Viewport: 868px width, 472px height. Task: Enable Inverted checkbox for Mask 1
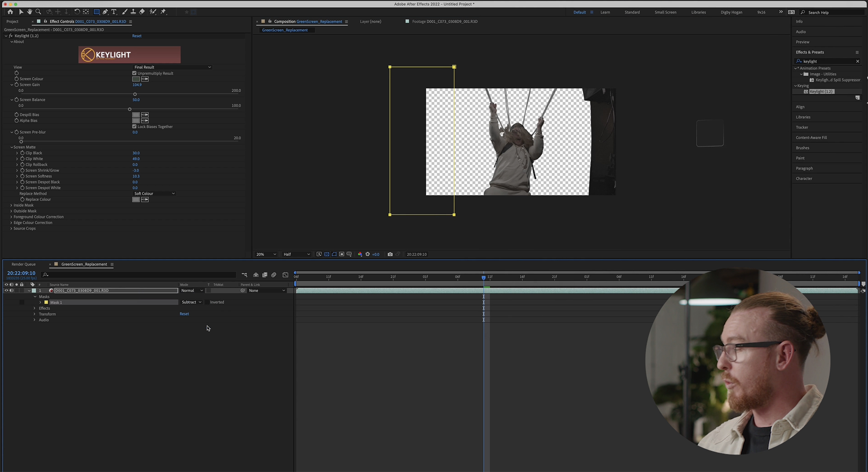point(207,302)
